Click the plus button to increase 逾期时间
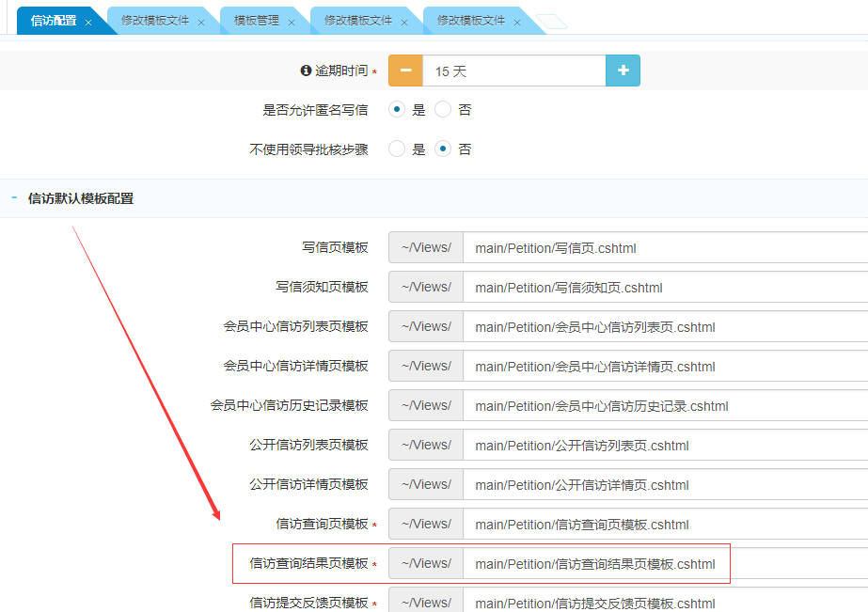868x612 pixels. (623, 71)
